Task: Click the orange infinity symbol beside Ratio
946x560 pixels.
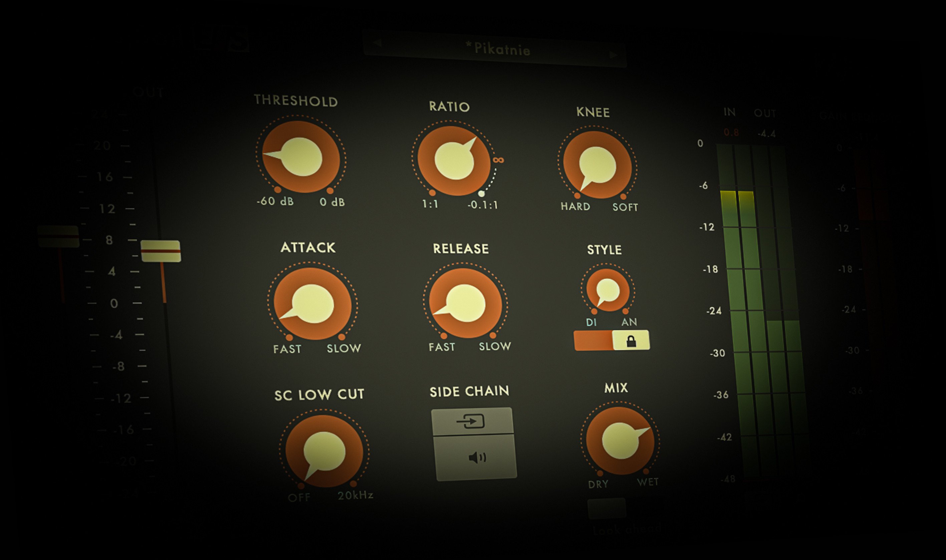Action: tap(498, 161)
